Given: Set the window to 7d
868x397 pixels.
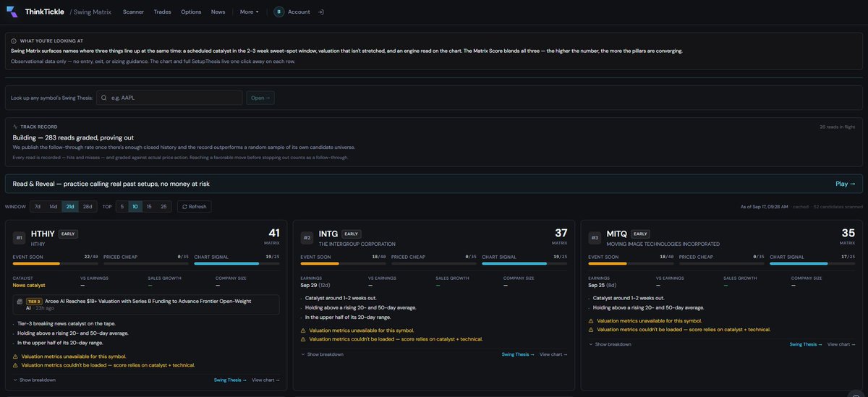Looking at the screenshot, I should [37, 206].
